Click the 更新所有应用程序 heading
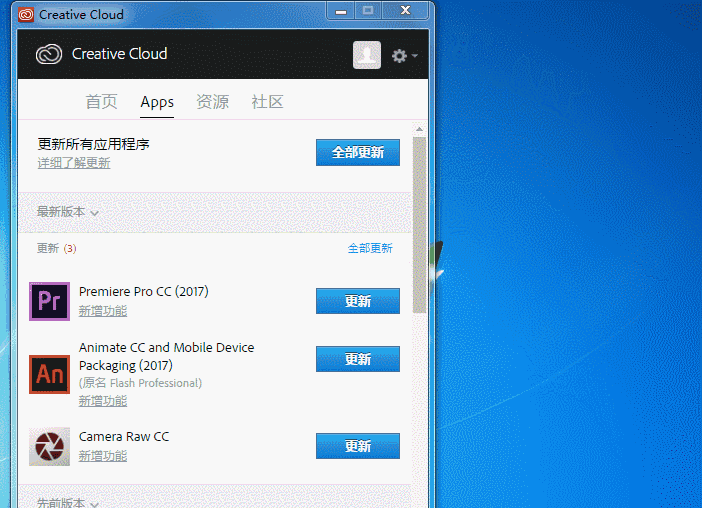Screen dimensions: 702x508 [94, 144]
